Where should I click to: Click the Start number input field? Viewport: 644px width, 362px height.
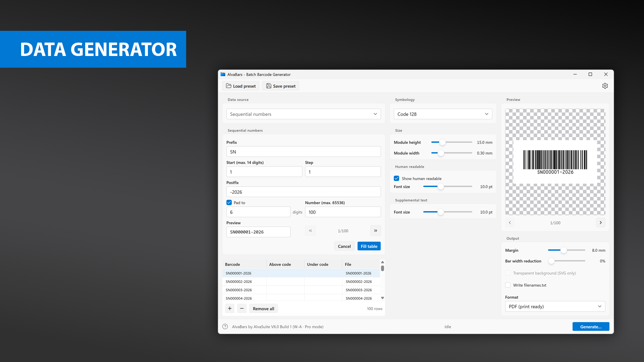[264, 172]
